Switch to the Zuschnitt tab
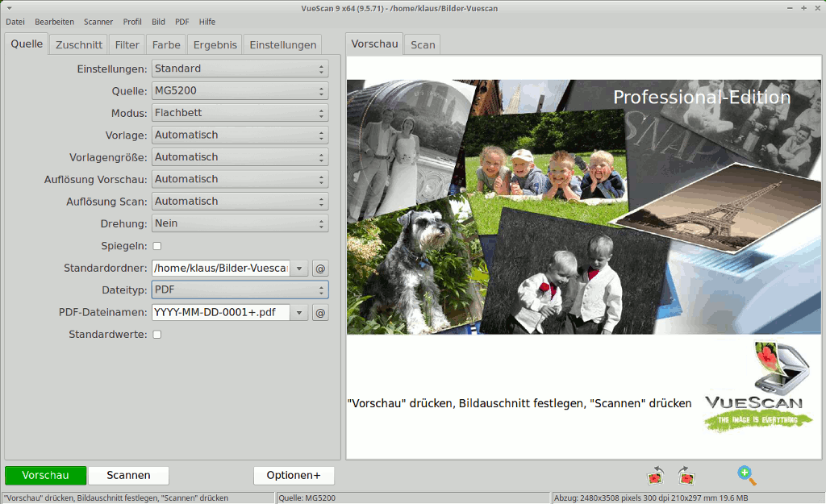Image resolution: width=826 pixels, height=504 pixels. (79, 45)
